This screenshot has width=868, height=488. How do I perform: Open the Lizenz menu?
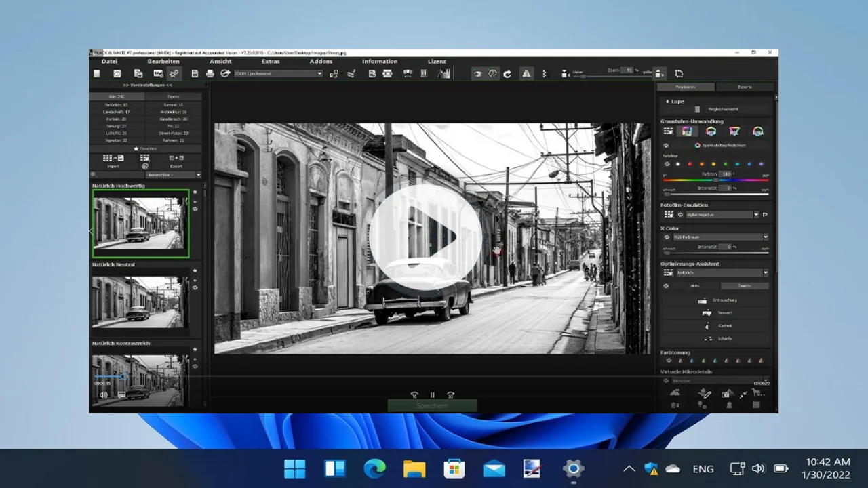pyautogui.click(x=437, y=62)
